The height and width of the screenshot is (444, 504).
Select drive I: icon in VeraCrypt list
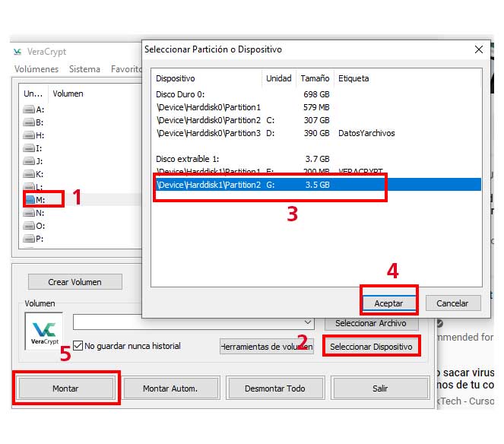point(29,148)
